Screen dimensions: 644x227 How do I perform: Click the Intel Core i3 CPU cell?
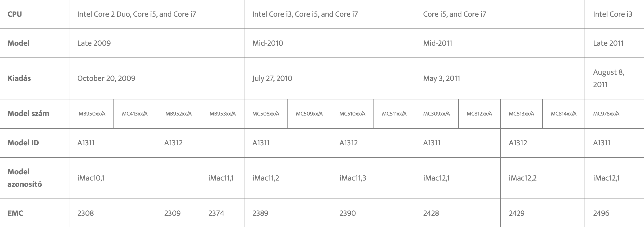pyautogui.click(x=614, y=14)
